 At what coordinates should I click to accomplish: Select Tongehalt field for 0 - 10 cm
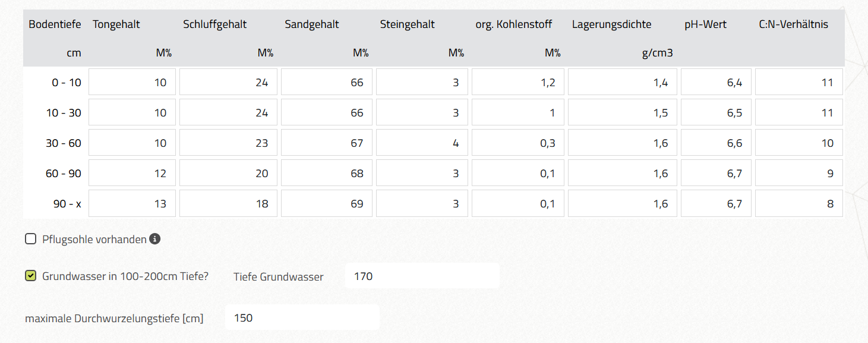[132, 82]
